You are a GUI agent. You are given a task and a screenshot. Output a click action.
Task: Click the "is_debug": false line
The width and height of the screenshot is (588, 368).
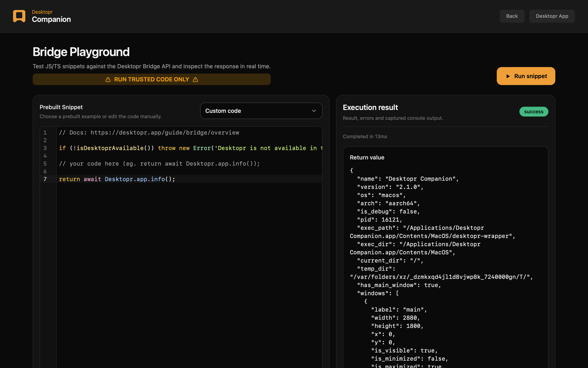[388, 212]
